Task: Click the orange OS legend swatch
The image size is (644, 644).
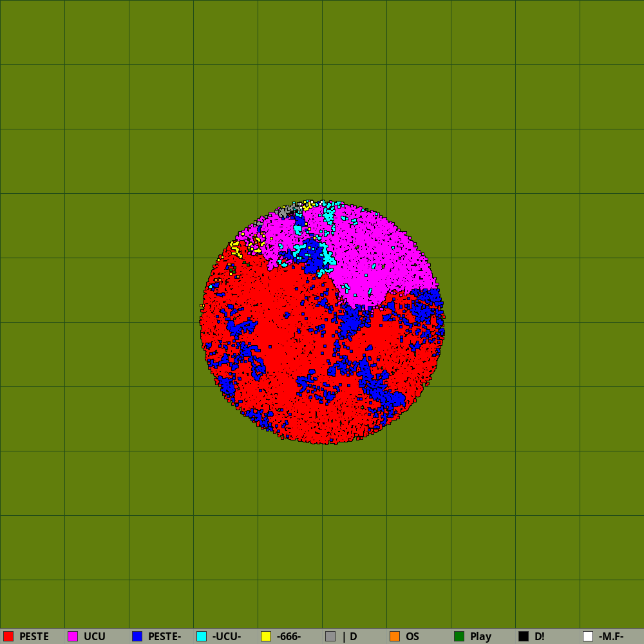Action: point(395,636)
